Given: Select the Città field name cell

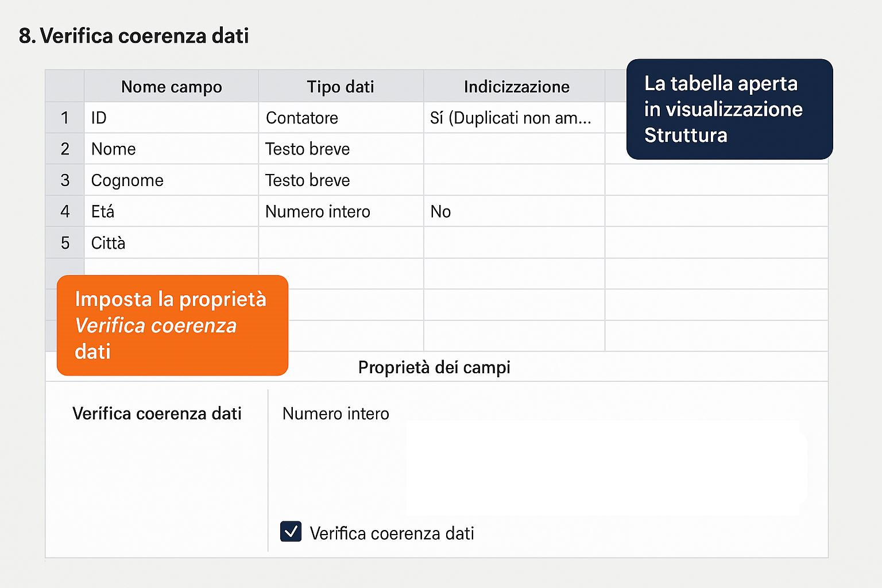Looking at the screenshot, I should [171, 243].
